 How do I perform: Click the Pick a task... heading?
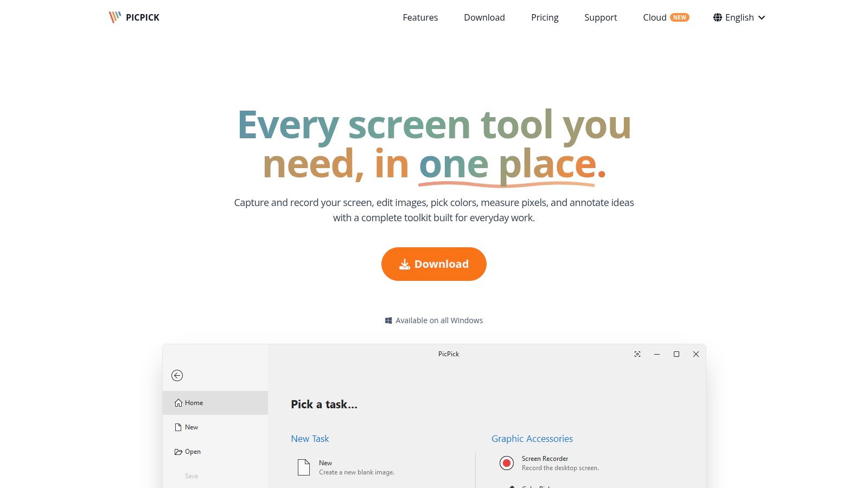pyautogui.click(x=324, y=404)
